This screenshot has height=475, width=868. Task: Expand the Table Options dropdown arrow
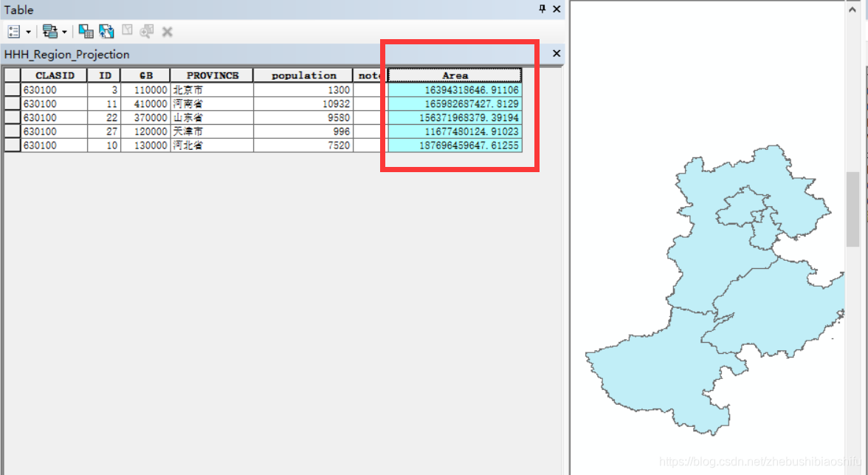pyautogui.click(x=28, y=33)
